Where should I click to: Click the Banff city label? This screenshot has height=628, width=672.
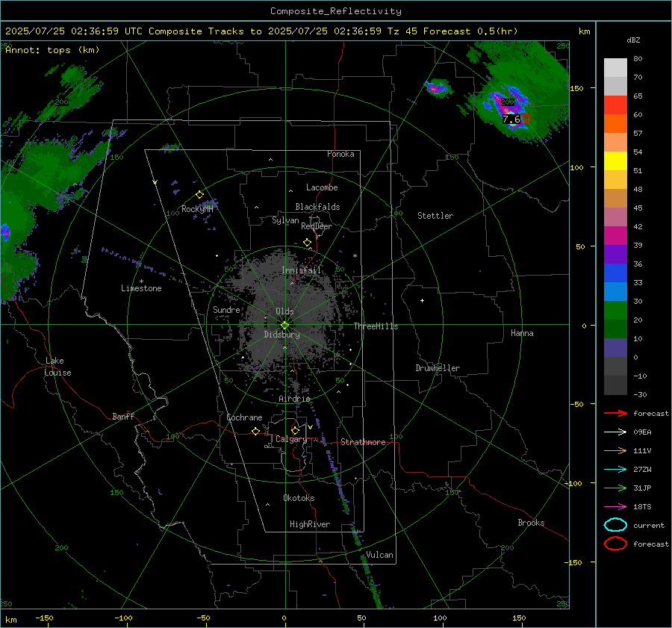click(x=123, y=417)
